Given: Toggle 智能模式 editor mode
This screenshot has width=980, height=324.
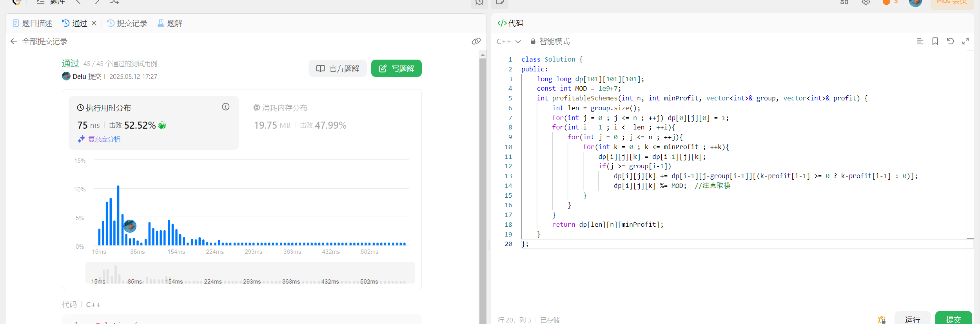Looking at the screenshot, I should click(x=550, y=41).
